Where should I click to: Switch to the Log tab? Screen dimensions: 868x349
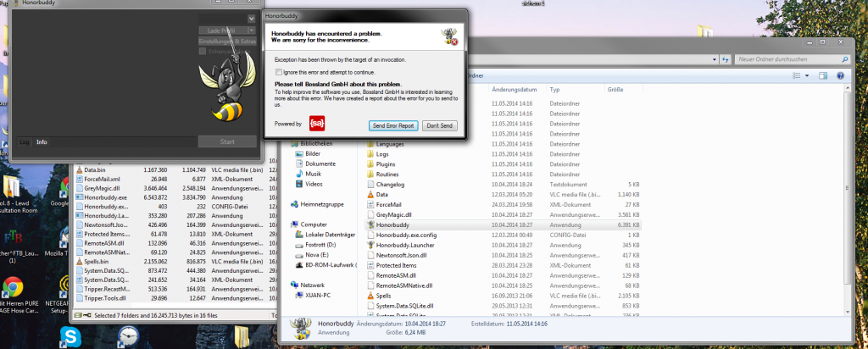click(25, 141)
